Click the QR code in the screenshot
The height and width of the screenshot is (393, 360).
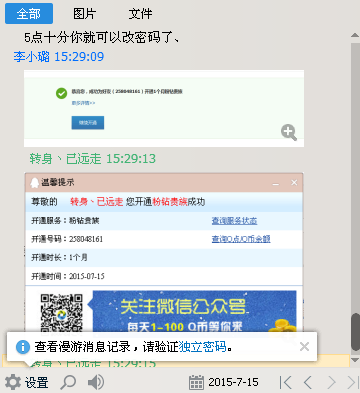click(62, 313)
